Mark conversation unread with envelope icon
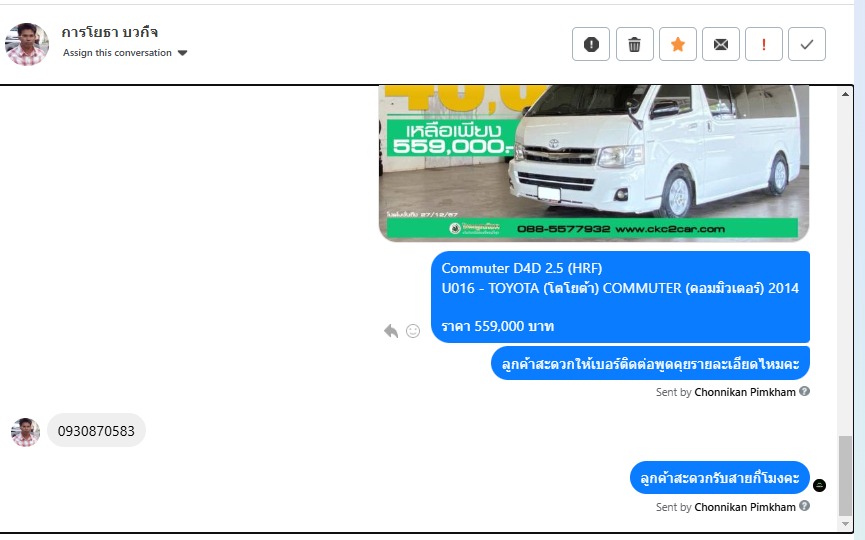Screen dimensions: 865x540 click(720, 44)
